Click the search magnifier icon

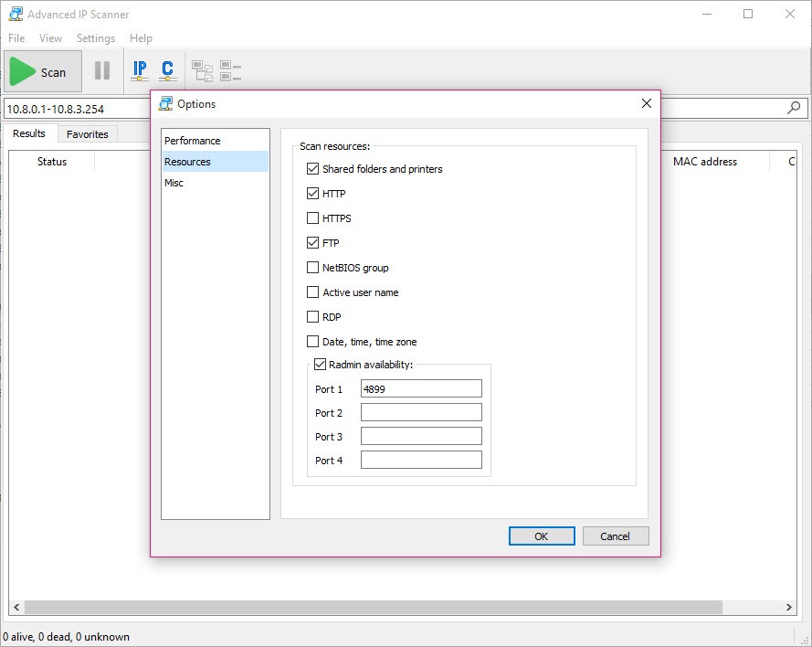pos(794,108)
